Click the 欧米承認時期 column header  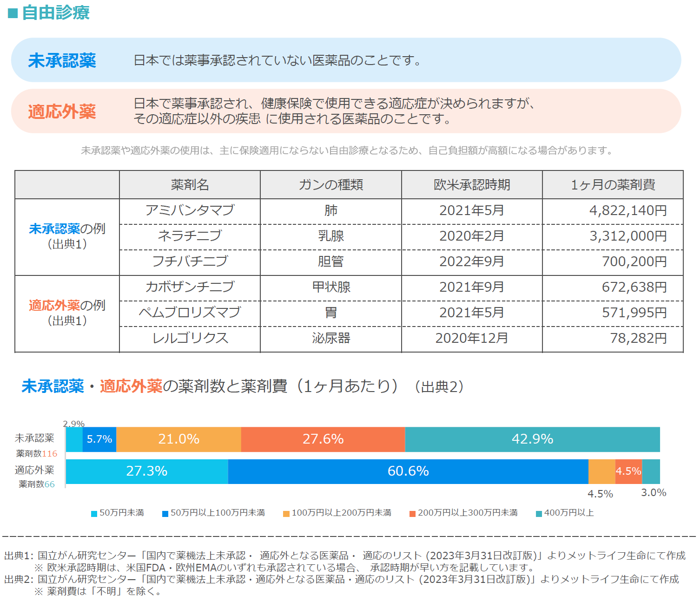(472, 185)
